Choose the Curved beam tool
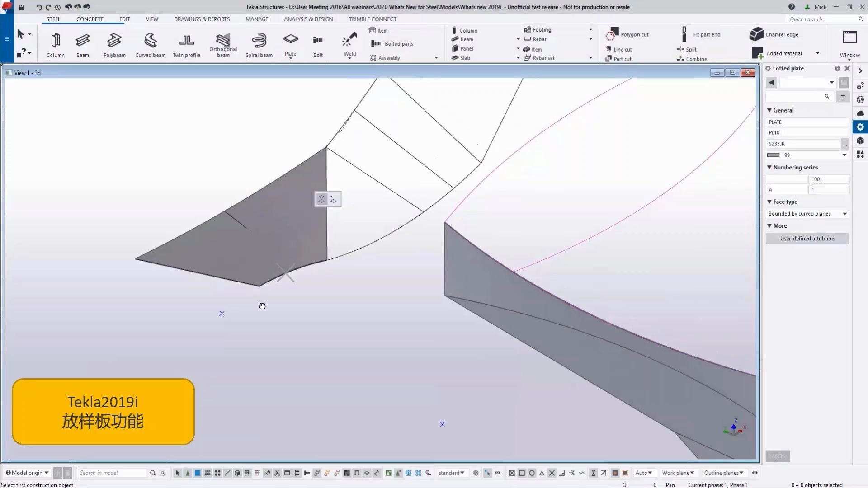The width and height of the screenshot is (868, 488). pyautogui.click(x=150, y=45)
